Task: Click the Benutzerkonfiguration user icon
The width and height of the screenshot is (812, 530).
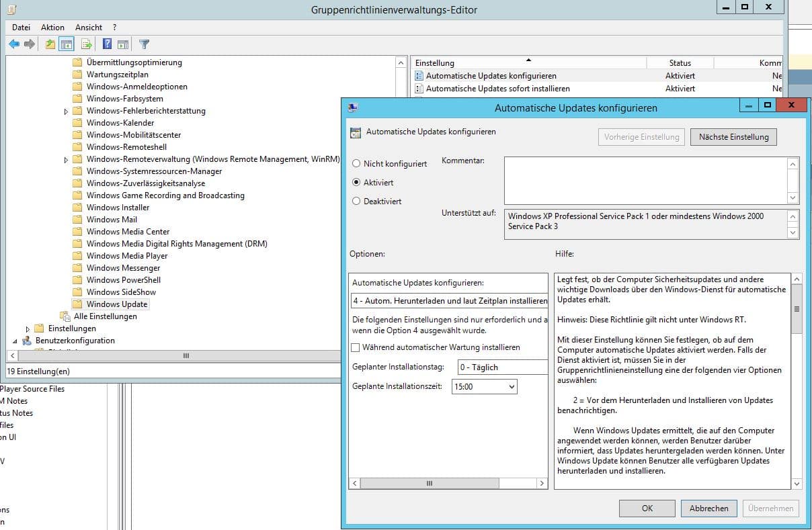Action: (27, 341)
